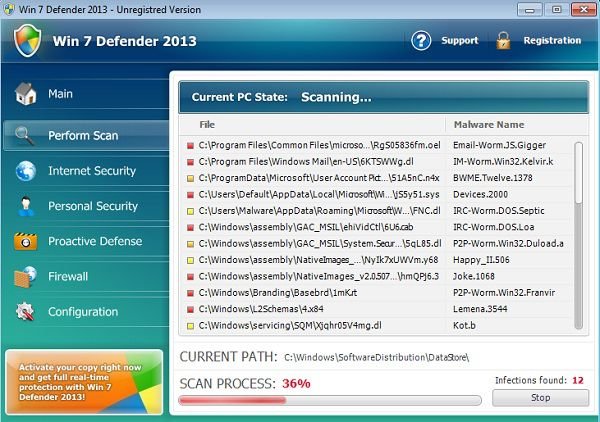
Task: Click the Firewall brick wall icon
Action: [x=26, y=277]
